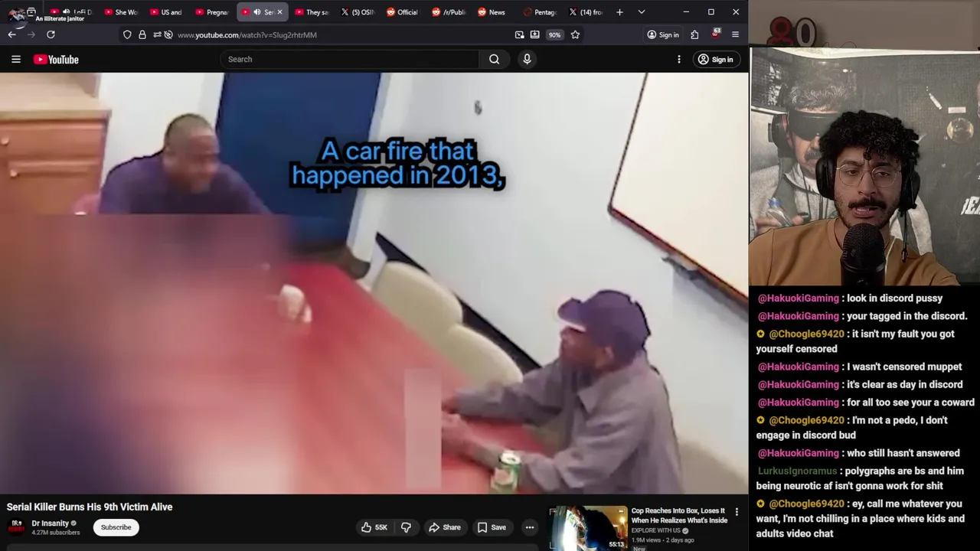Close the active Serial Killer video tab
Screen dimensions: 980x551
coord(279,12)
